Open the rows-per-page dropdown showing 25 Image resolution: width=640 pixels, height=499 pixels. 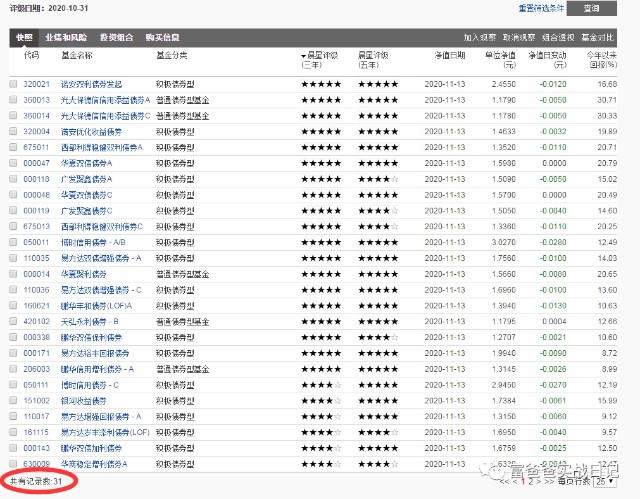click(x=603, y=481)
